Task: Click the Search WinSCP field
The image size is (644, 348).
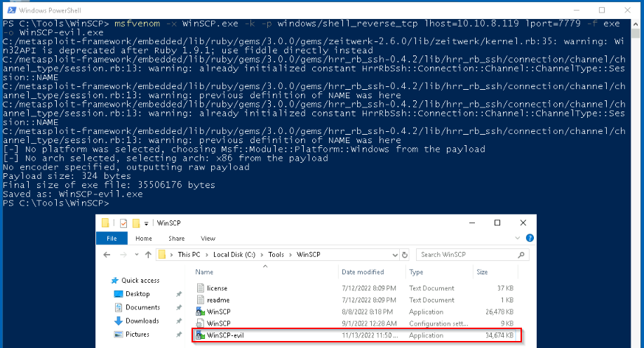Action: 472,255
